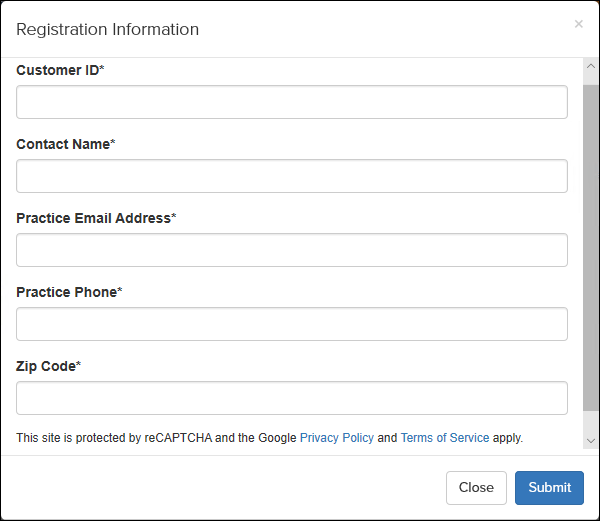This screenshot has width=600, height=521.
Task: Click the Practice Email Address label
Action: pos(95,218)
